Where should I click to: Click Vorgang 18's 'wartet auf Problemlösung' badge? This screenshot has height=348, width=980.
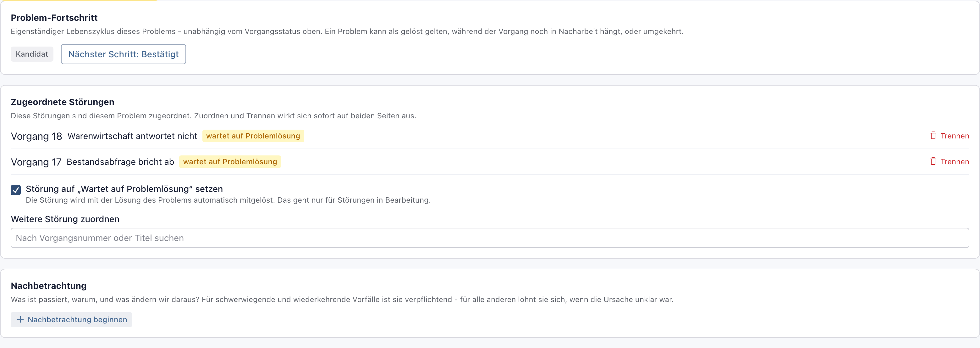tap(253, 136)
